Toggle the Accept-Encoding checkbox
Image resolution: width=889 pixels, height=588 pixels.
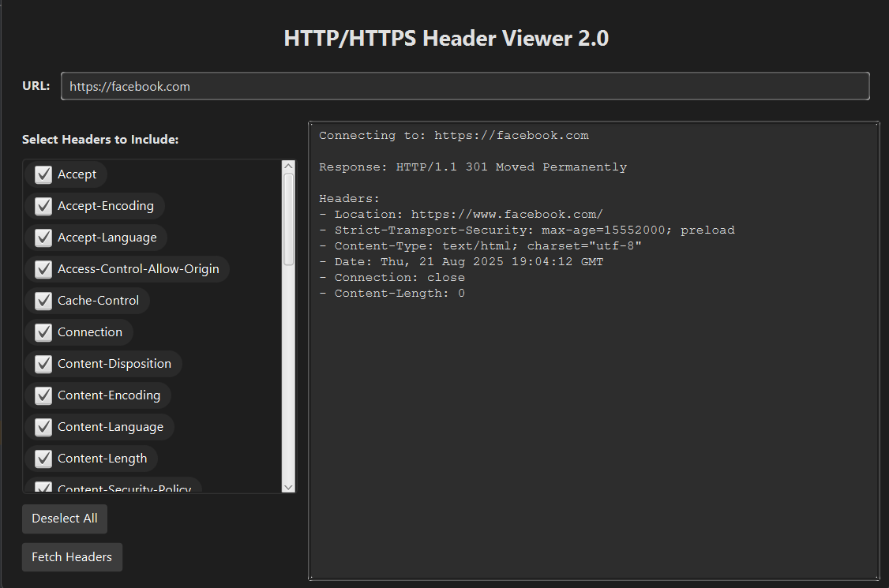(x=43, y=207)
